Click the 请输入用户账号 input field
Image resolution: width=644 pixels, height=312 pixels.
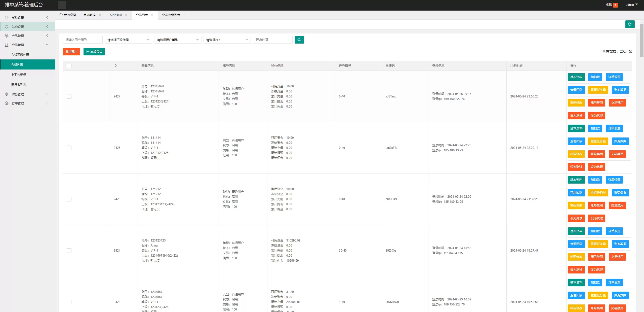(x=83, y=40)
